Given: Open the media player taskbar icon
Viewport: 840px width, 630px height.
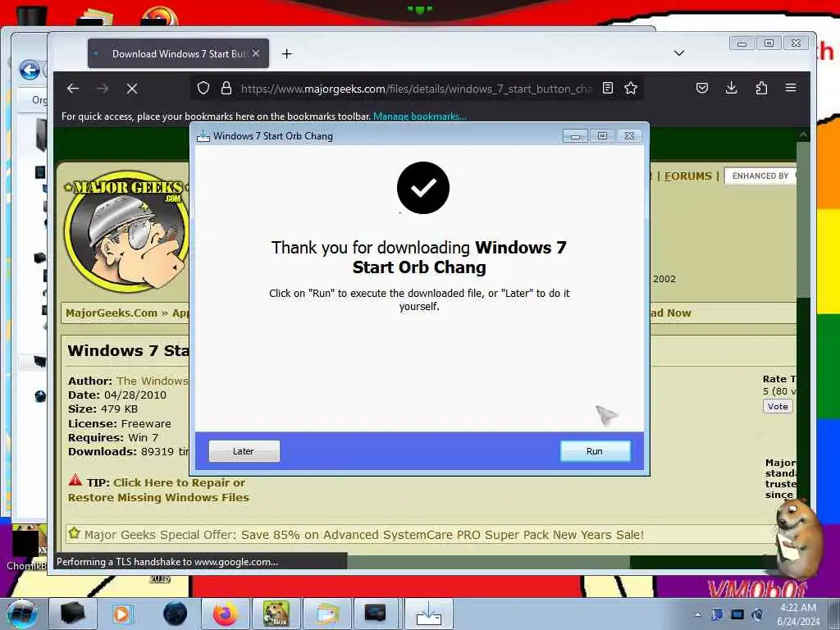Looking at the screenshot, I should coord(121,614).
